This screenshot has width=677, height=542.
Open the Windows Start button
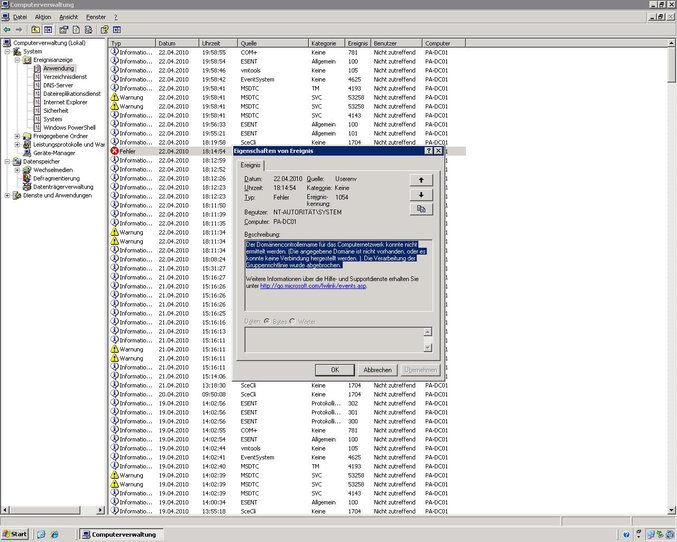coord(15,534)
